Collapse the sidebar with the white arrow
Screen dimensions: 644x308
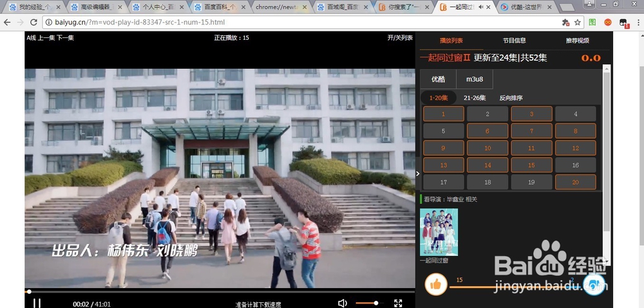click(x=418, y=174)
